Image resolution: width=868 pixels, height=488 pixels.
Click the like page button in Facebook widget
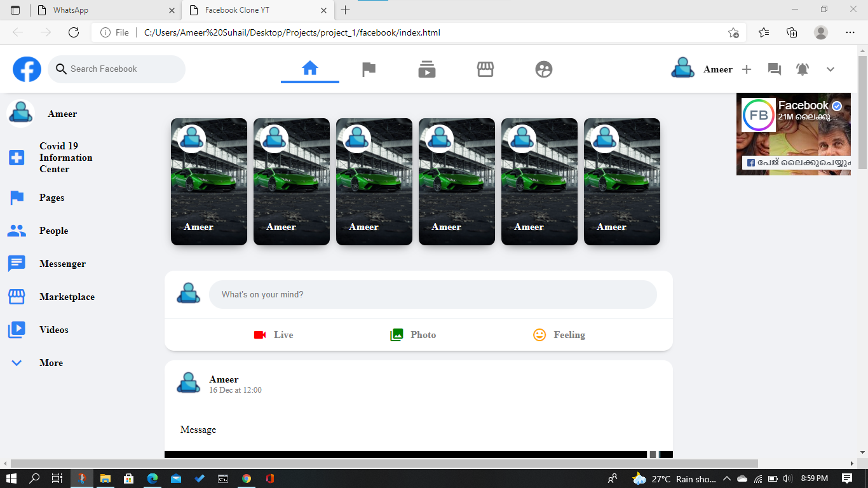[797, 163]
